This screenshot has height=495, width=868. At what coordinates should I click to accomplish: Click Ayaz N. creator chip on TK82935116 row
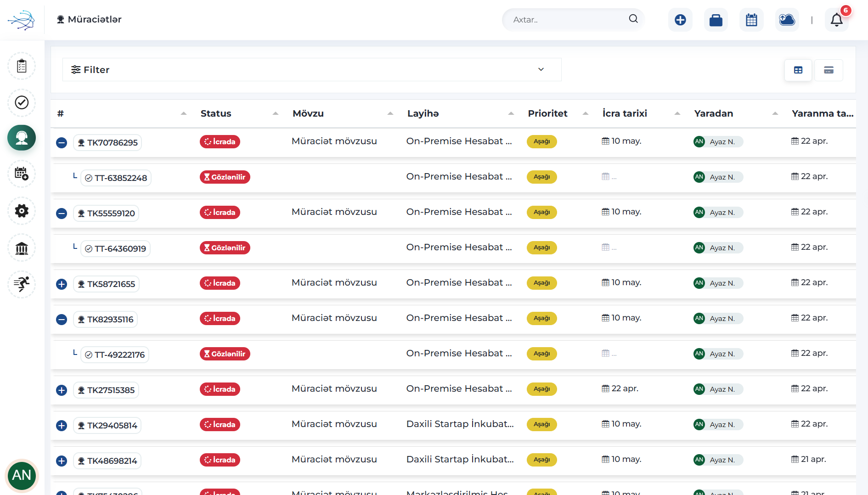(x=718, y=319)
